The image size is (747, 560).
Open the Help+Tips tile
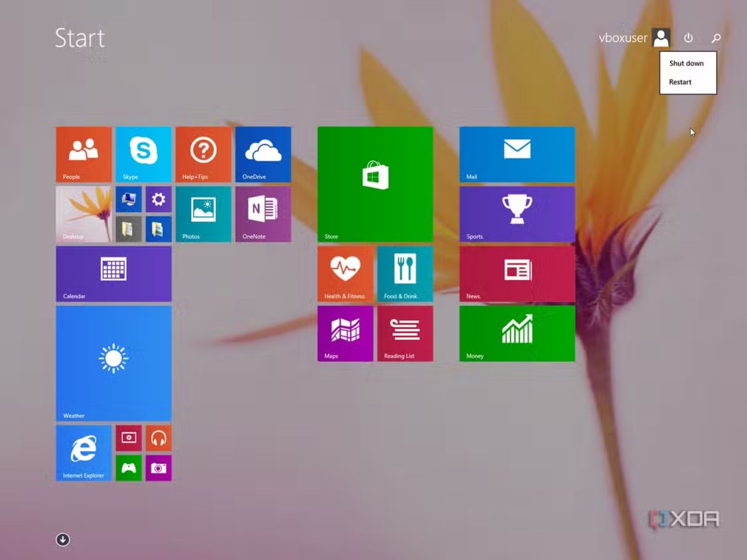click(x=203, y=154)
